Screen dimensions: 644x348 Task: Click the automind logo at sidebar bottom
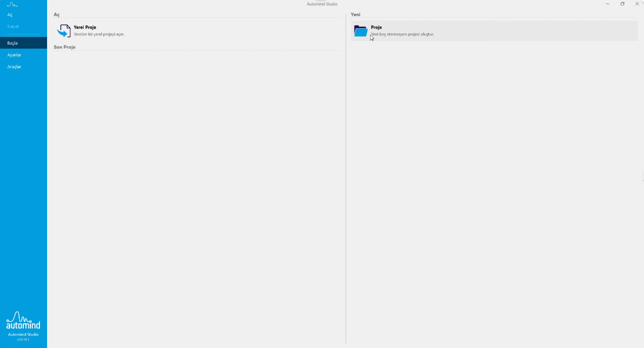coord(23,321)
